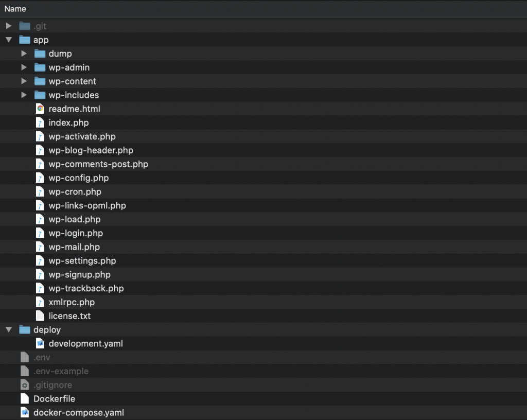Expand the wp-admin folder triangle
This screenshot has width=527, height=420.
(24, 67)
